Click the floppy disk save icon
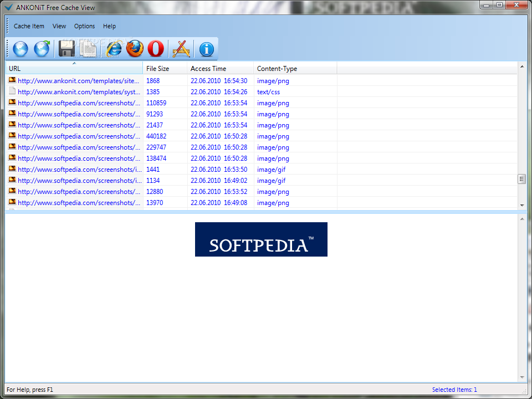The image size is (532, 399). tap(67, 49)
